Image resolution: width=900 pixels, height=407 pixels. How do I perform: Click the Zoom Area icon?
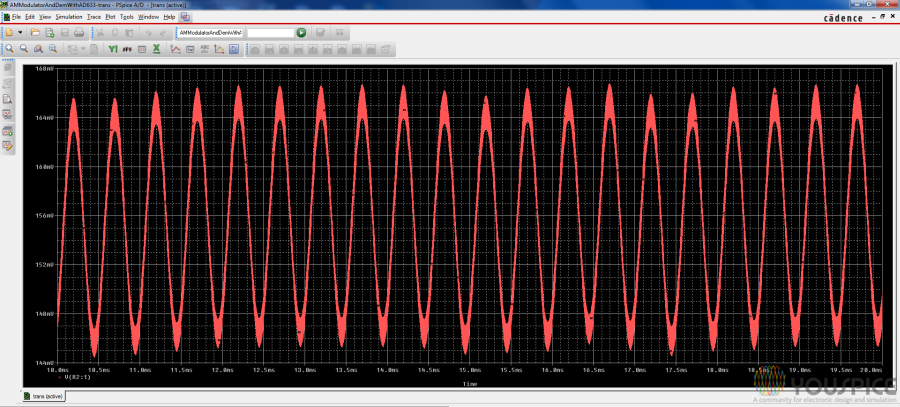(38, 49)
